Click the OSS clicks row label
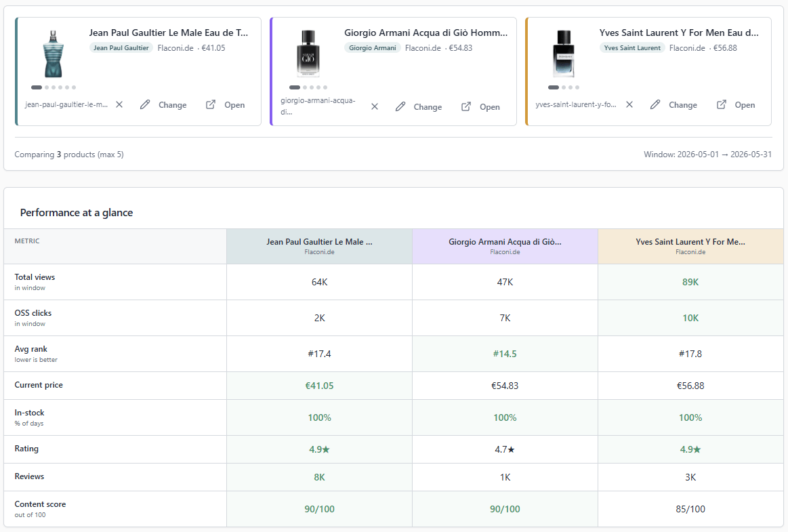This screenshot has height=532, width=788. (x=33, y=313)
